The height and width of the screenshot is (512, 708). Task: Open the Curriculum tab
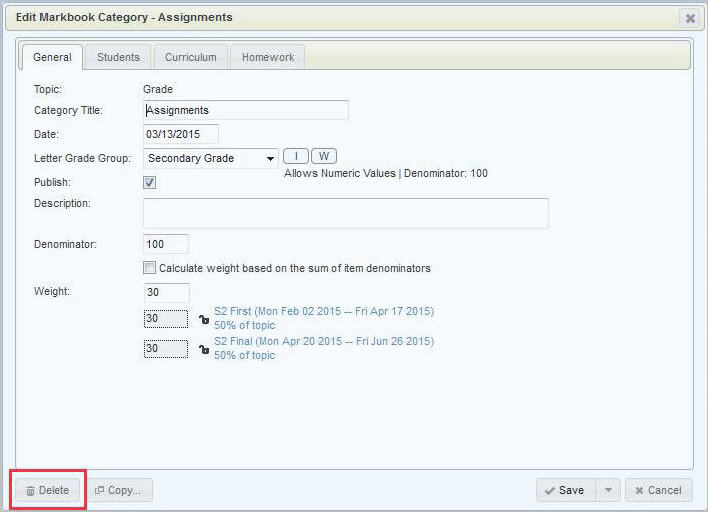[x=190, y=57]
